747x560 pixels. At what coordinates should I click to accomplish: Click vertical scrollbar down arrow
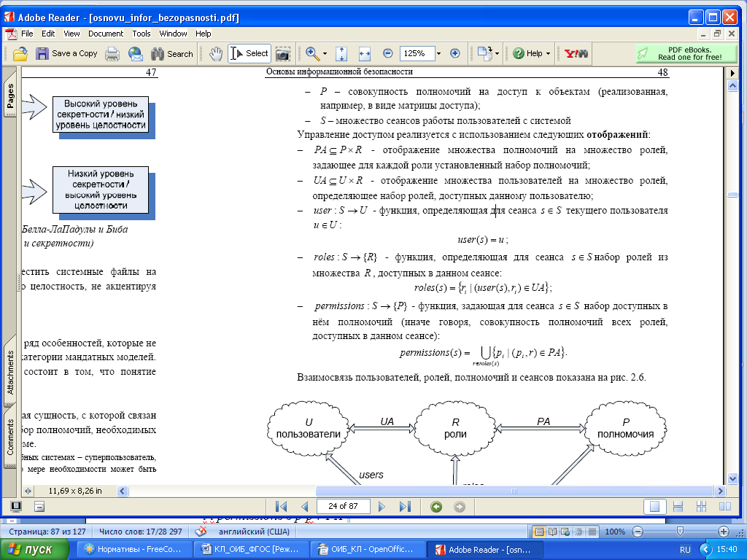click(x=732, y=478)
